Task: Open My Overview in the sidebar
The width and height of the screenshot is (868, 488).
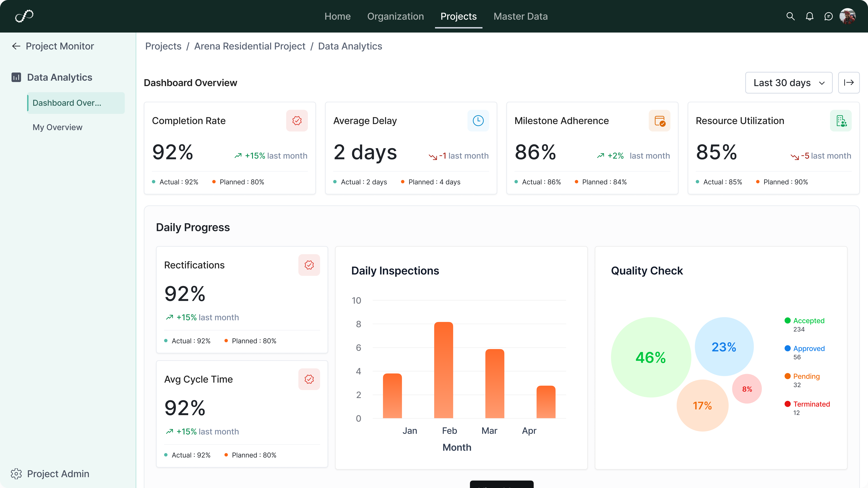Action: tap(57, 127)
